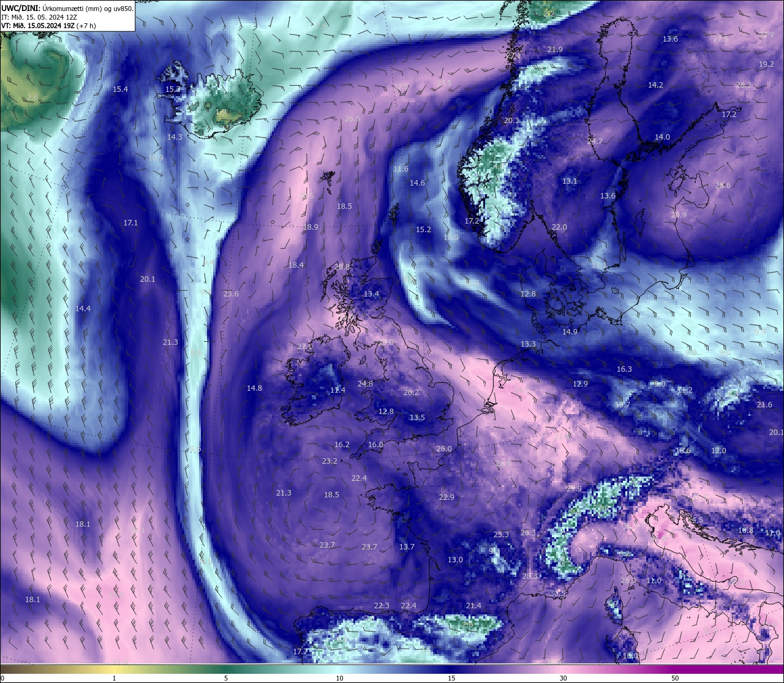Click the 10.0 value near Sardinia
784x683 pixels.
click(630, 656)
